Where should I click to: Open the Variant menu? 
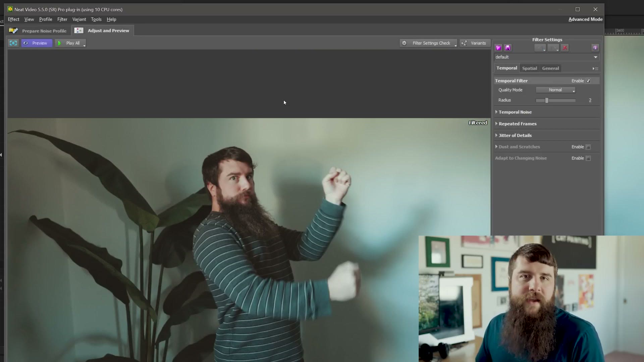[x=79, y=19]
